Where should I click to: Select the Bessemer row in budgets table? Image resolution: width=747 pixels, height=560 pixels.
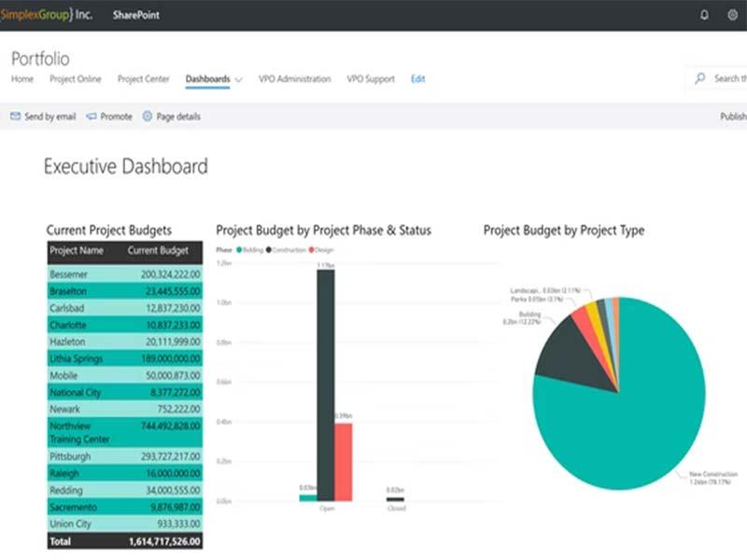(x=125, y=274)
